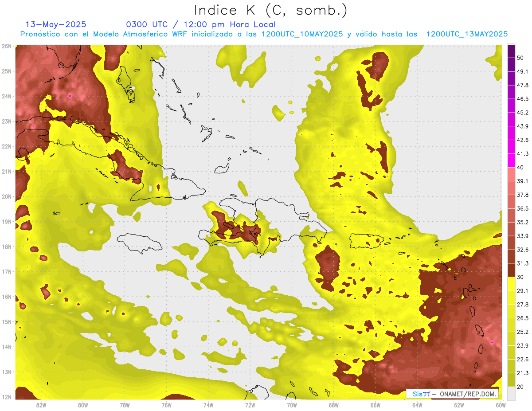The width and height of the screenshot is (532, 411).
Task: Click the '33.9' color scale label
Action: tap(523, 236)
